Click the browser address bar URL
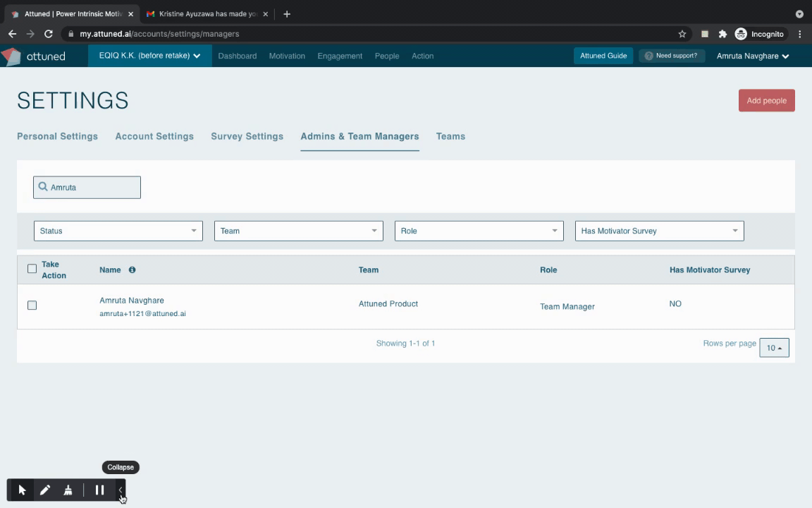 pyautogui.click(x=159, y=34)
